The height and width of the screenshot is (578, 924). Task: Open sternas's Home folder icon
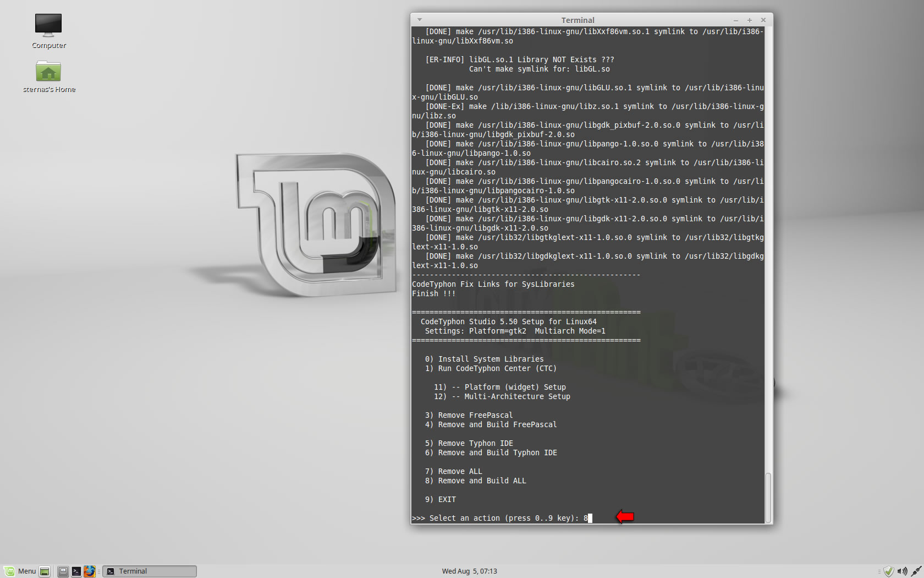[48, 76]
